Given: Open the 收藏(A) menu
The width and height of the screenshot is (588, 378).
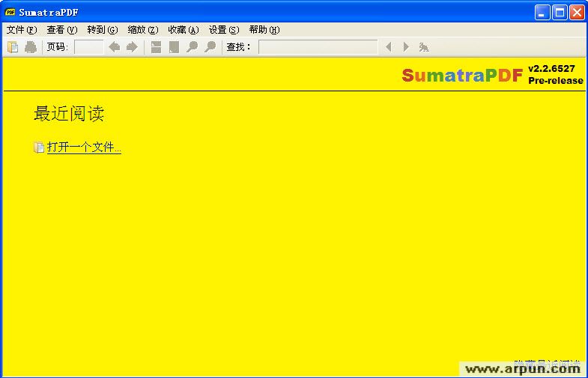Looking at the screenshot, I should point(184,30).
